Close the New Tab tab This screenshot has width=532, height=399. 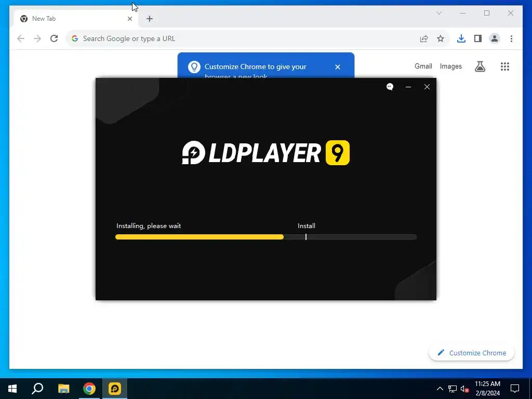pyautogui.click(x=129, y=19)
